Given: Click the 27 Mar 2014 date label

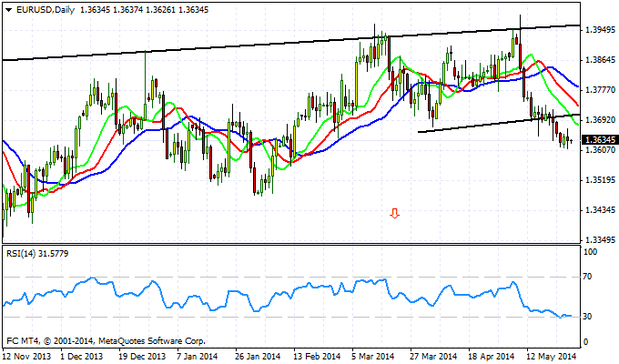Looking at the screenshot, I should [x=433, y=357].
